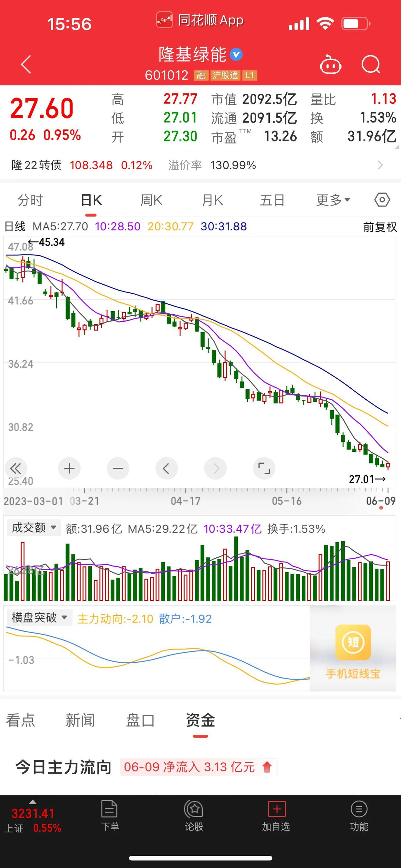Switch to 分时 intraday tab
The width and height of the screenshot is (401, 868).
30,200
